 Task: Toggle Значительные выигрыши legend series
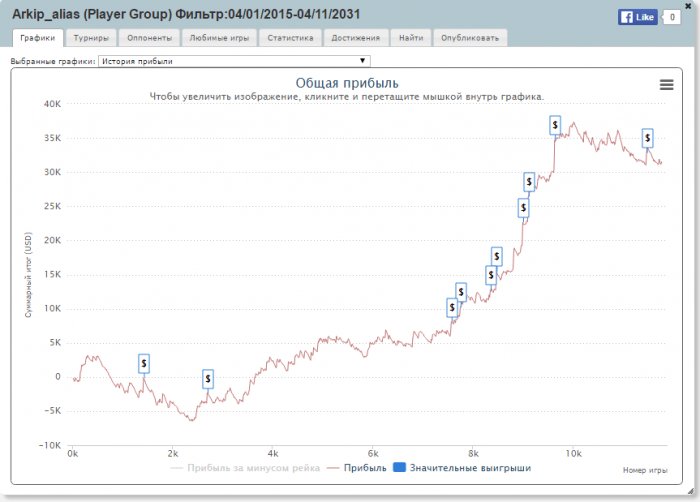(x=465, y=467)
